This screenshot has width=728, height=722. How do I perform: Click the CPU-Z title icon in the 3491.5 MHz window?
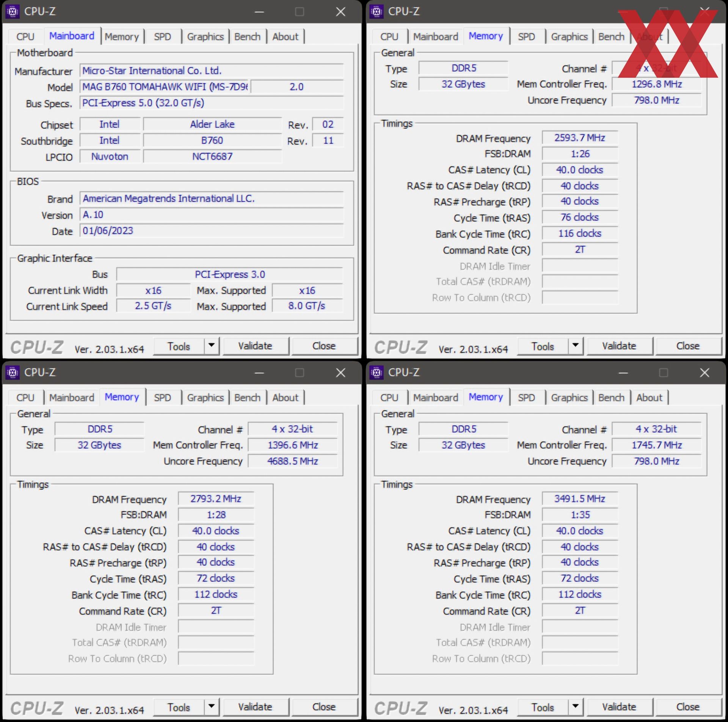(x=377, y=373)
